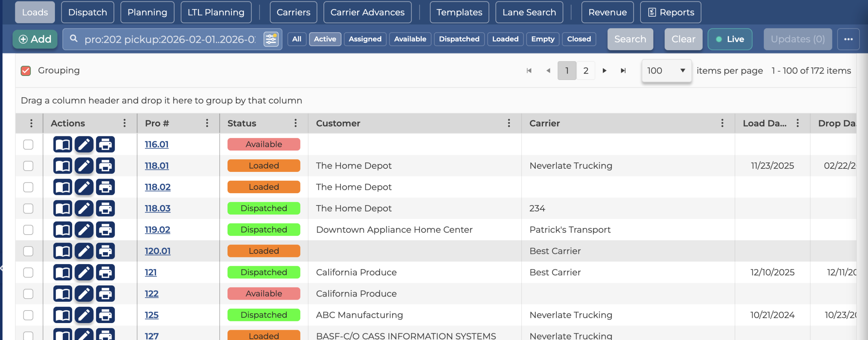This screenshot has width=868, height=340.
Task: Open the LTL Planning tab
Action: [x=216, y=12]
